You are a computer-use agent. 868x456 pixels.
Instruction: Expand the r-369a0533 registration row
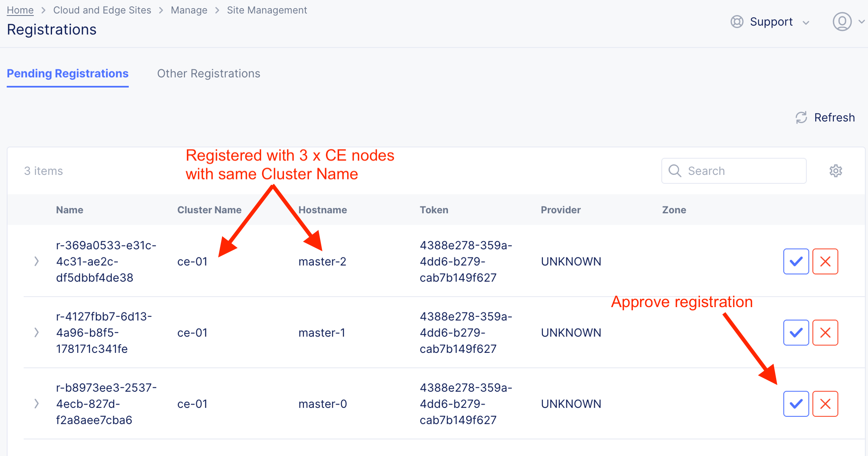coord(36,261)
